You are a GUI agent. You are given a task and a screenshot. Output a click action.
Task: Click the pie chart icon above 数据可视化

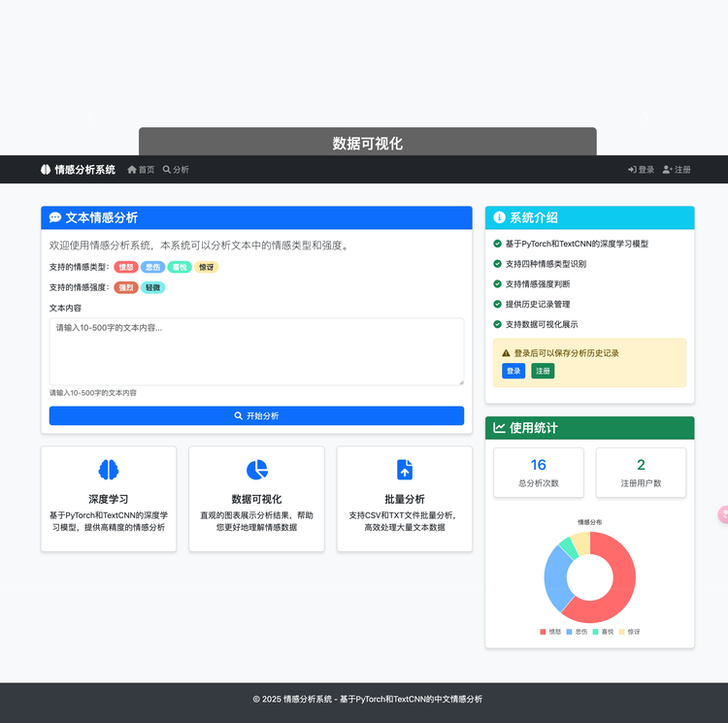pyautogui.click(x=257, y=470)
